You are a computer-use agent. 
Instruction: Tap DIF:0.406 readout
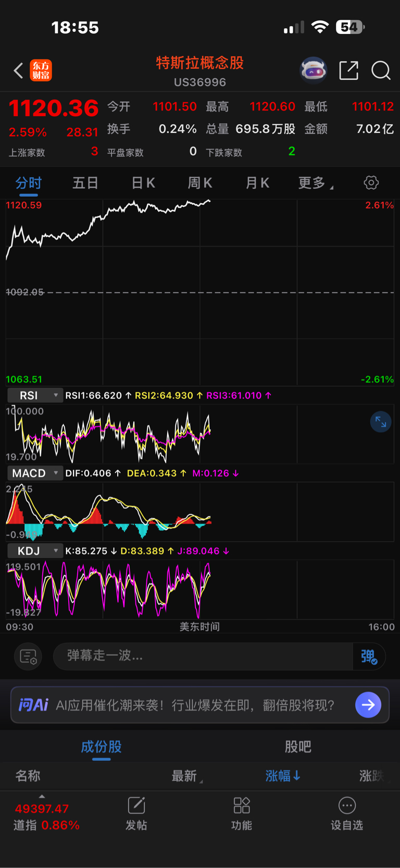click(x=93, y=473)
